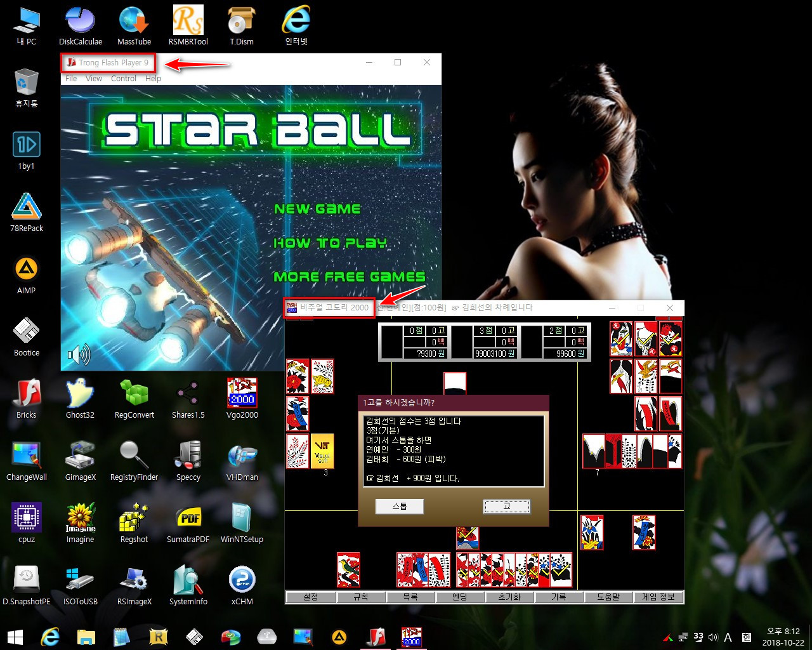Open the RSMBRTool desktop icon

click(188, 26)
